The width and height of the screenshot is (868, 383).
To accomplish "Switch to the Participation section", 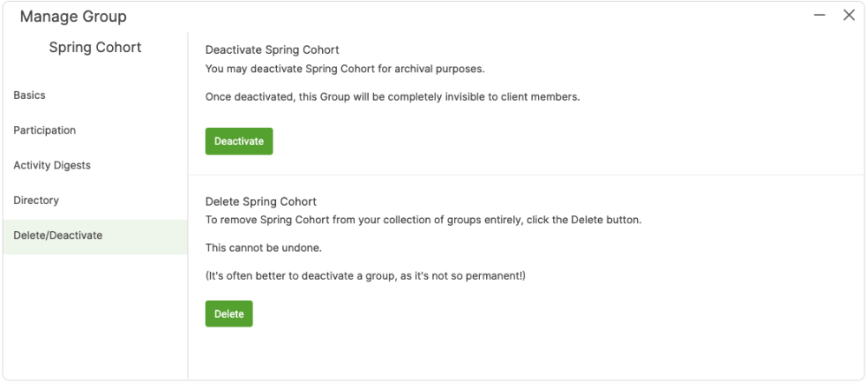I will click(44, 130).
